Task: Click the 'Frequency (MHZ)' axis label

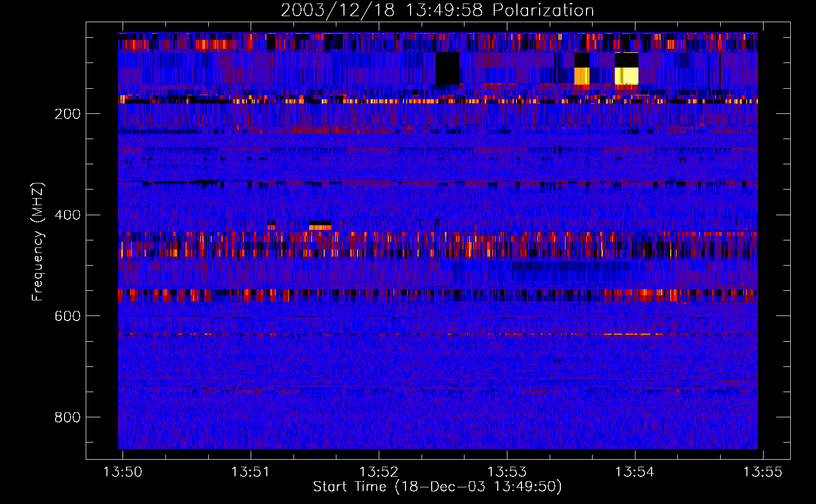Action: pos(37,242)
